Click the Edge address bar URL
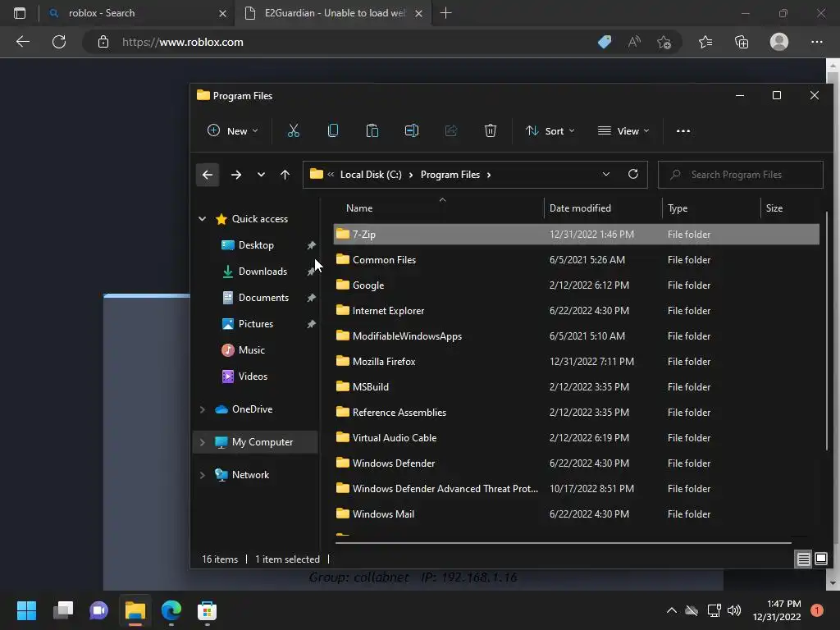 (x=182, y=42)
